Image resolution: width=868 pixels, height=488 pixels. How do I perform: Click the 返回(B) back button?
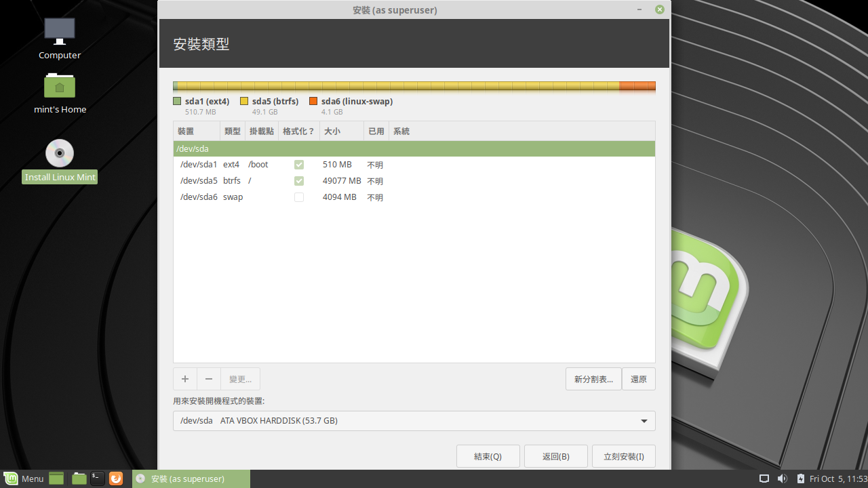556,456
